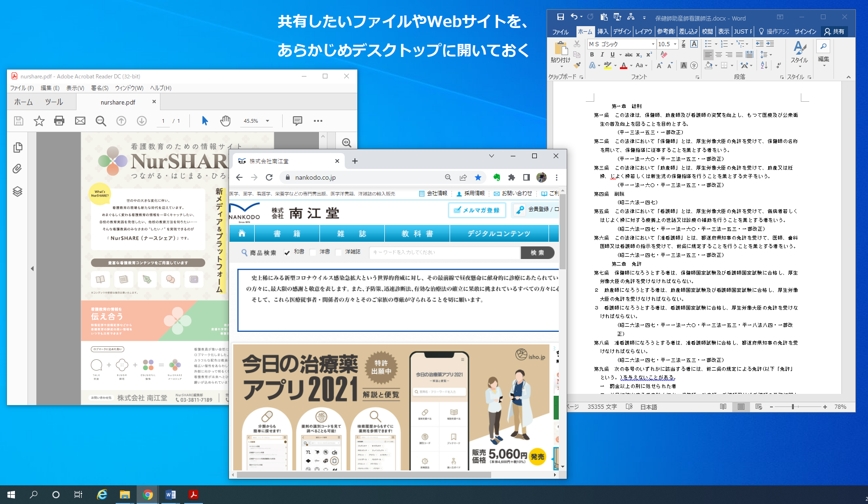Toggle Italic formatting in Word

[602, 55]
